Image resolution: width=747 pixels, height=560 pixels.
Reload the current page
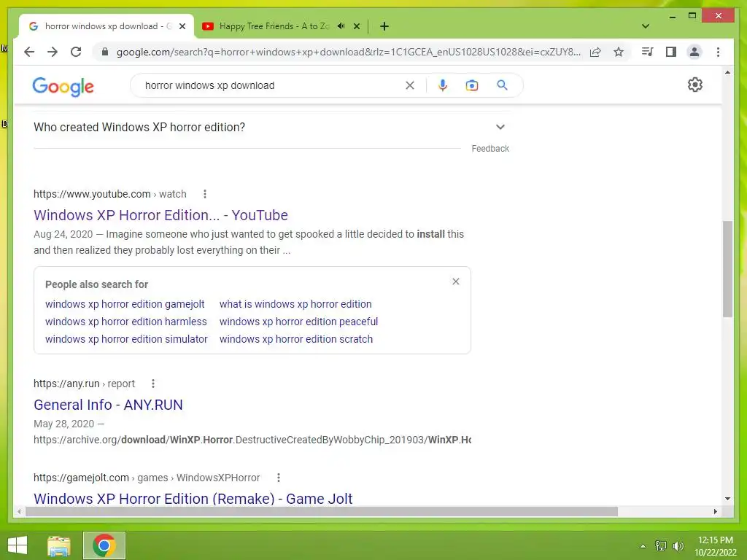76,52
